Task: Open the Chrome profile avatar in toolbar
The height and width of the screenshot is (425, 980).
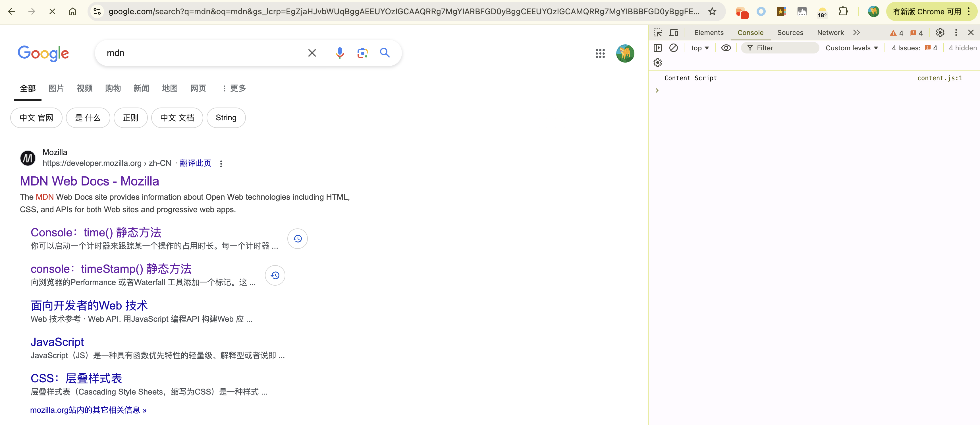Action: click(873, 11)
